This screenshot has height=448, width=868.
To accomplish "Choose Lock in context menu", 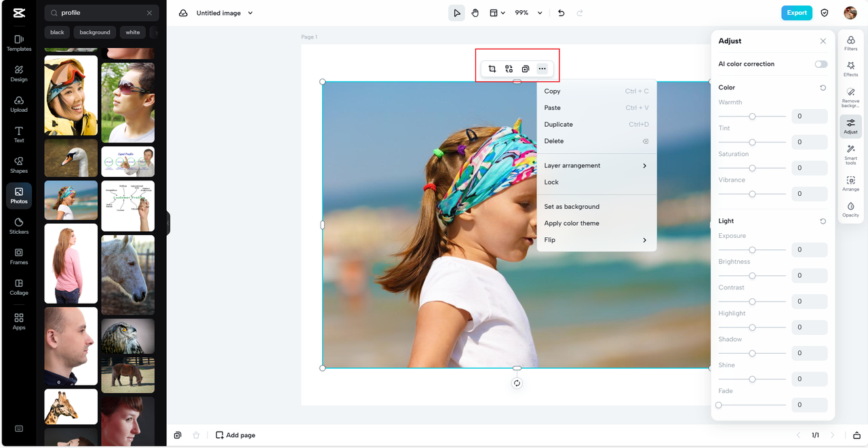I will [595, 182].
